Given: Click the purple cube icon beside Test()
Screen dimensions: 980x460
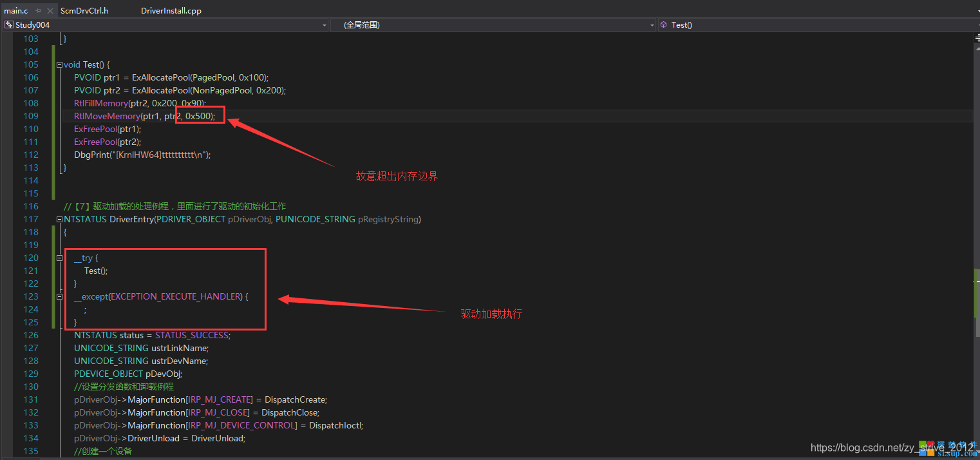Looking at the screenshot, I should pos(663,25).
